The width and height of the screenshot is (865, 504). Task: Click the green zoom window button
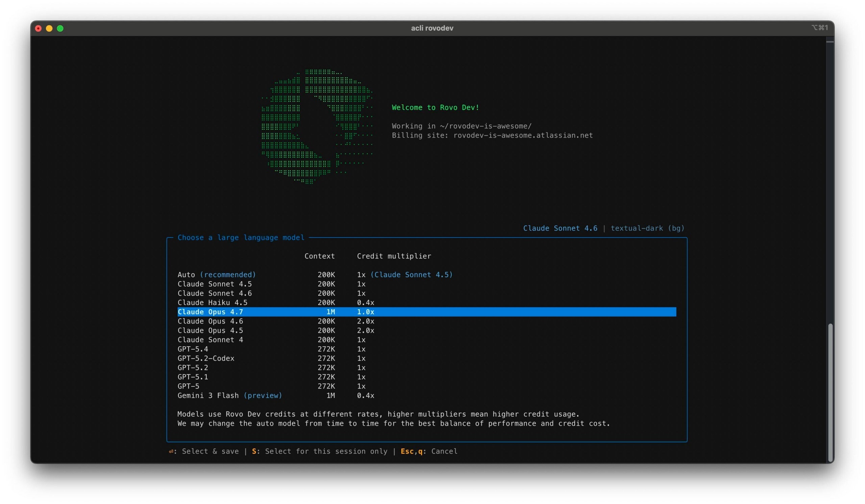tap(60, 28)
